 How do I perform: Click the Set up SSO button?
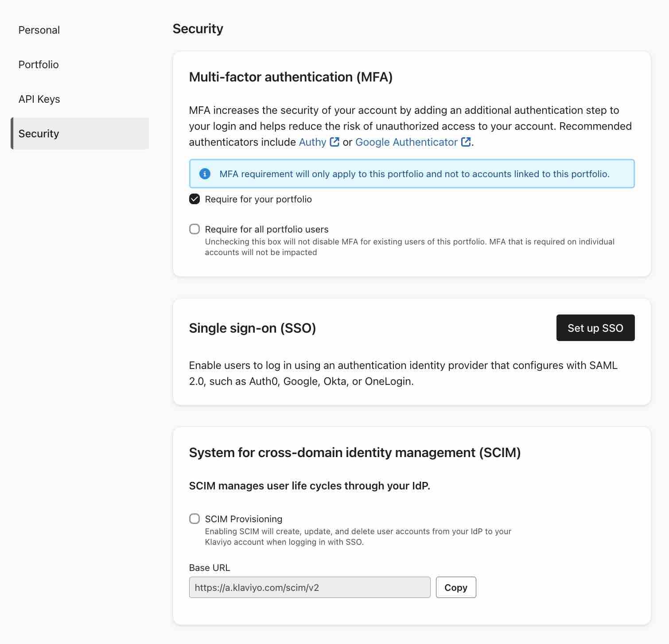click(595, 328)
